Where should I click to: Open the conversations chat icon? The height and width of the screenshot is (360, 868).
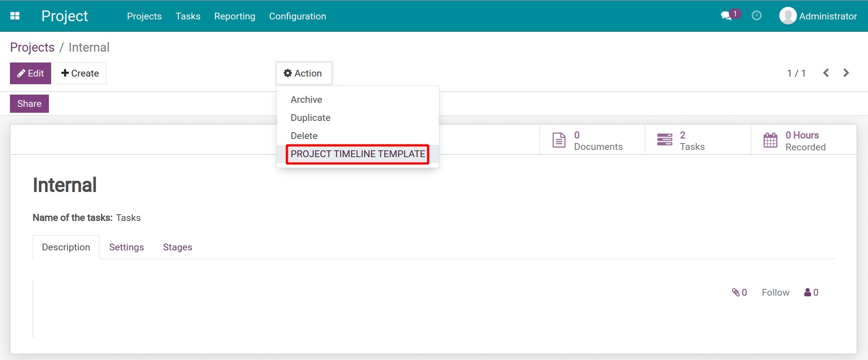point(726,16)
